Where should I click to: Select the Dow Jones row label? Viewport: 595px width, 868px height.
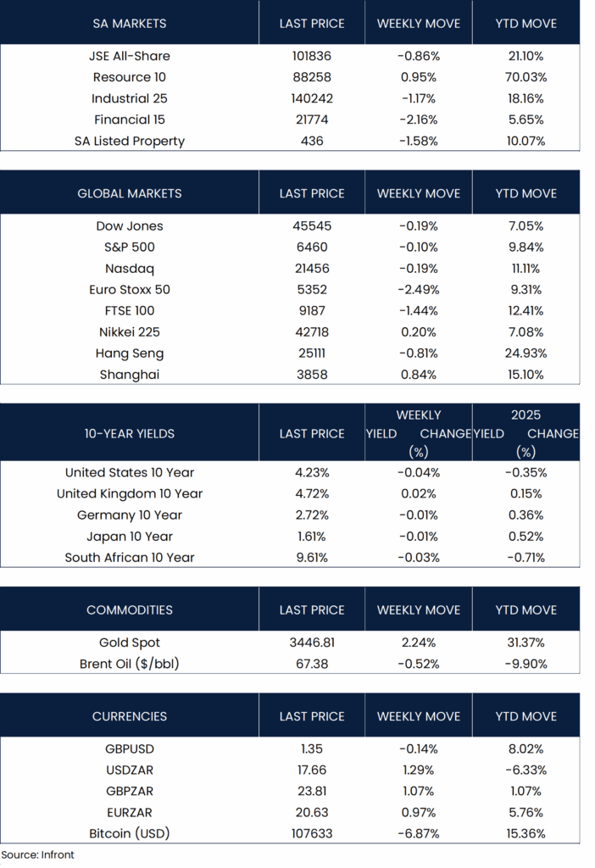pos(129,226)
